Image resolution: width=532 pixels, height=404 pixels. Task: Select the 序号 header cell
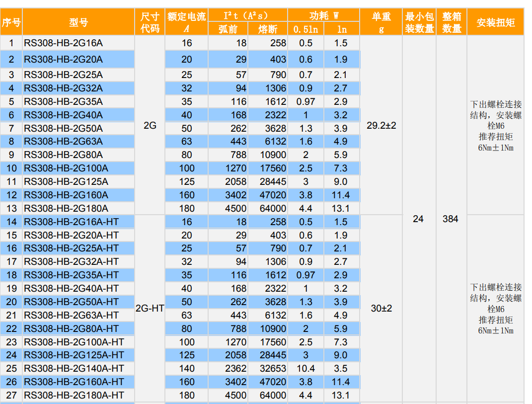pyautogui.click(x=11, y=22)
